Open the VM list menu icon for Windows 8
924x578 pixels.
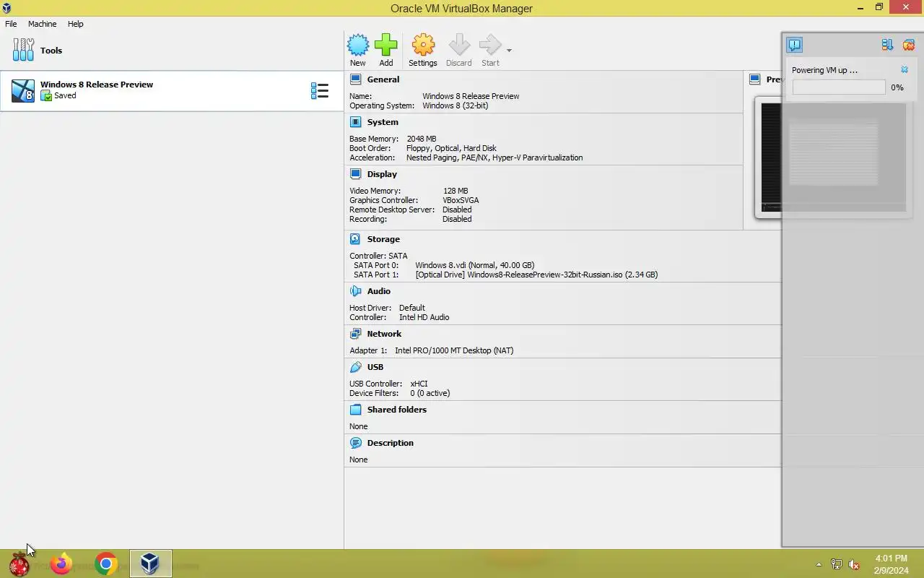click(x=320, y=90)
